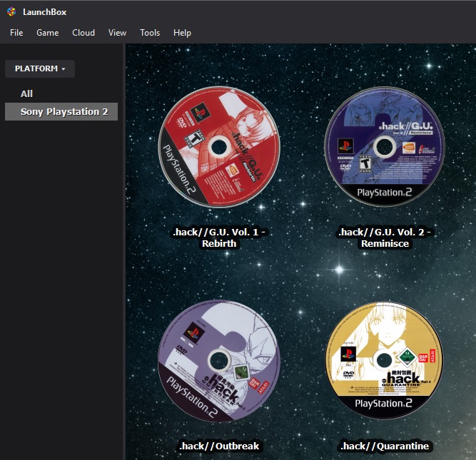Click the 'LaunchBox' window title text
Viewport: 476px width, 460px height.
tap(45, 12)
